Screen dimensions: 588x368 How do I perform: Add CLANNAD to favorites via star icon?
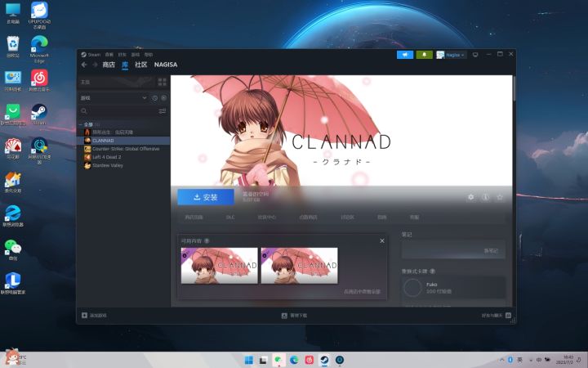(500, 197)
